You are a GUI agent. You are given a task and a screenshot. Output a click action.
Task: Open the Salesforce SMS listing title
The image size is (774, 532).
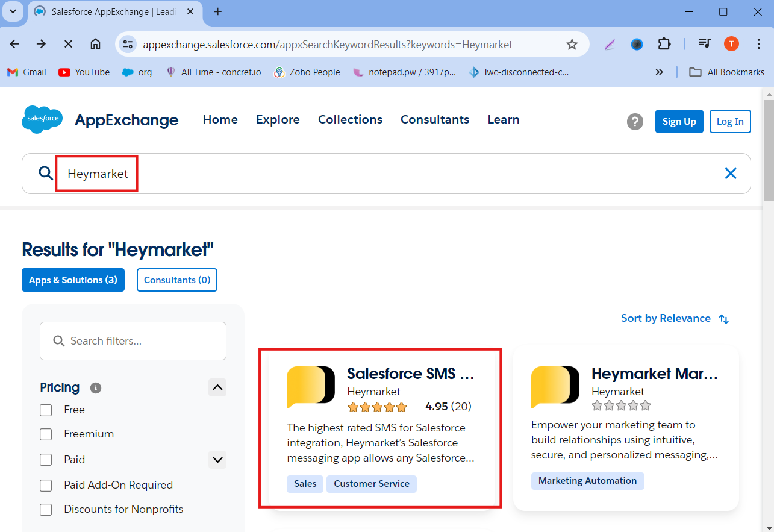click(411, 374)
